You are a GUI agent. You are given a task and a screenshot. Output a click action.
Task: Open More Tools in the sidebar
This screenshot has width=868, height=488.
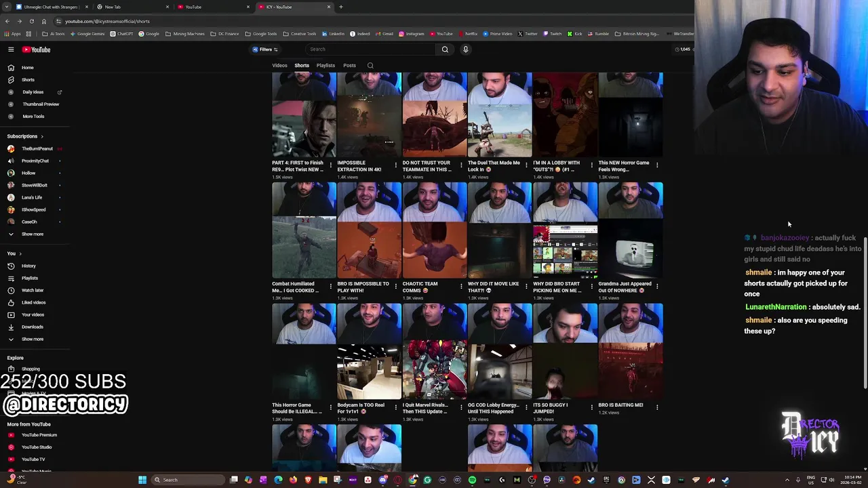click(34, 117)
